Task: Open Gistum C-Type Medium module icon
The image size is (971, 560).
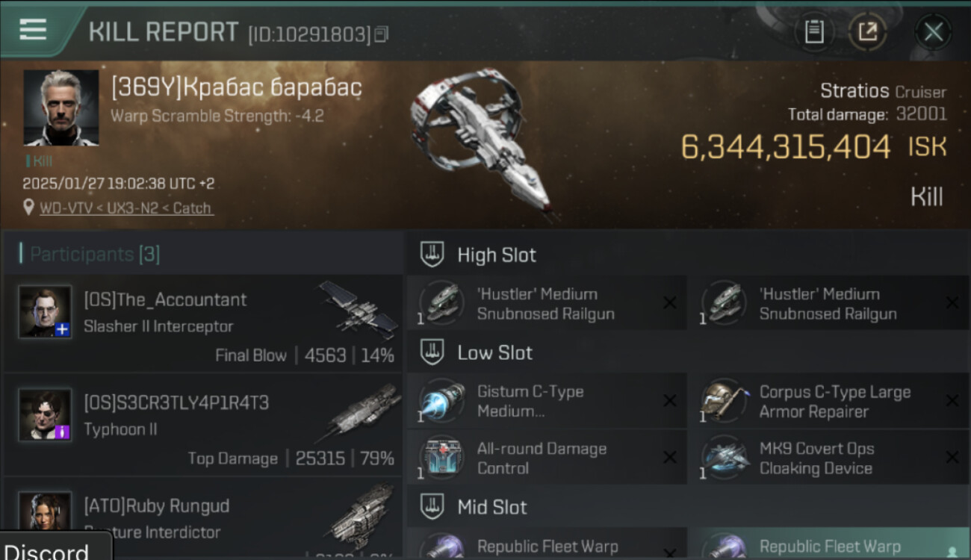Action: [441, 401]
